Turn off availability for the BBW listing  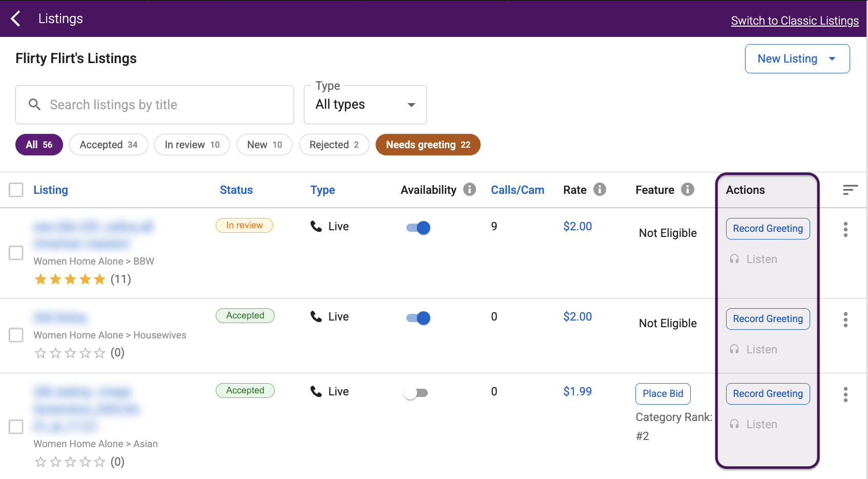418,228
